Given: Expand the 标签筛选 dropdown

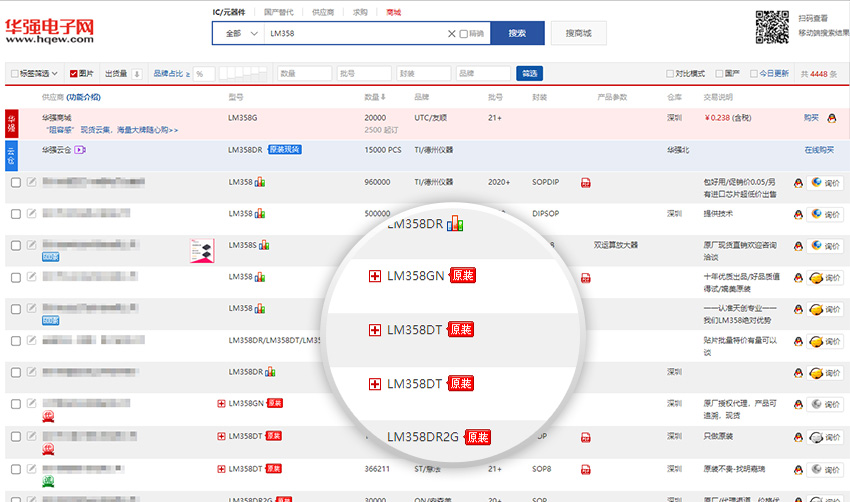Looking at the screenshot, I should 34,73.
